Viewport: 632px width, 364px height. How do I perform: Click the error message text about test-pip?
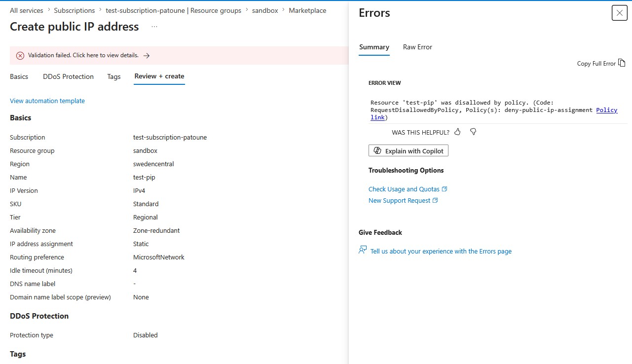494,110
